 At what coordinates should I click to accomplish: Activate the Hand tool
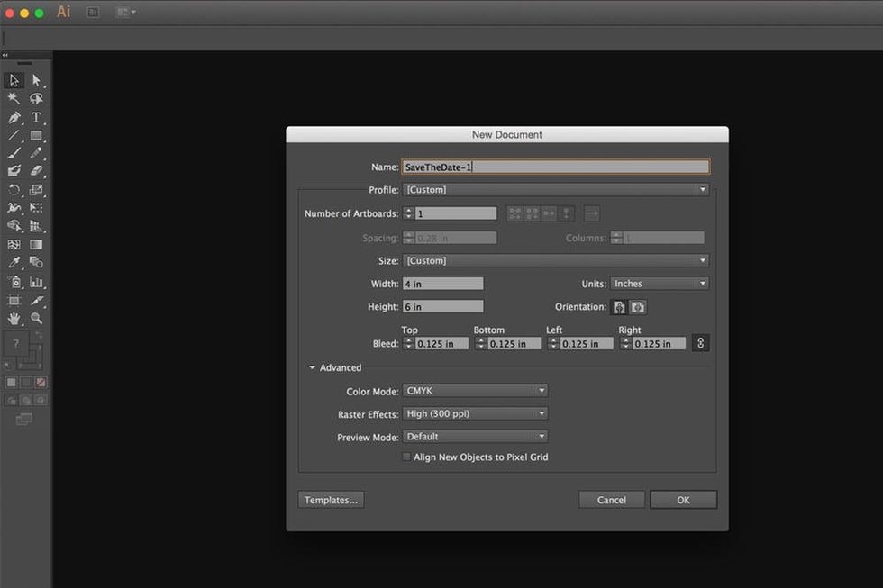[14, 318]
